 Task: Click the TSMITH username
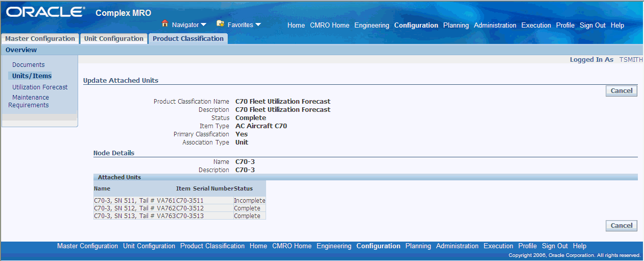pos(631,60)
